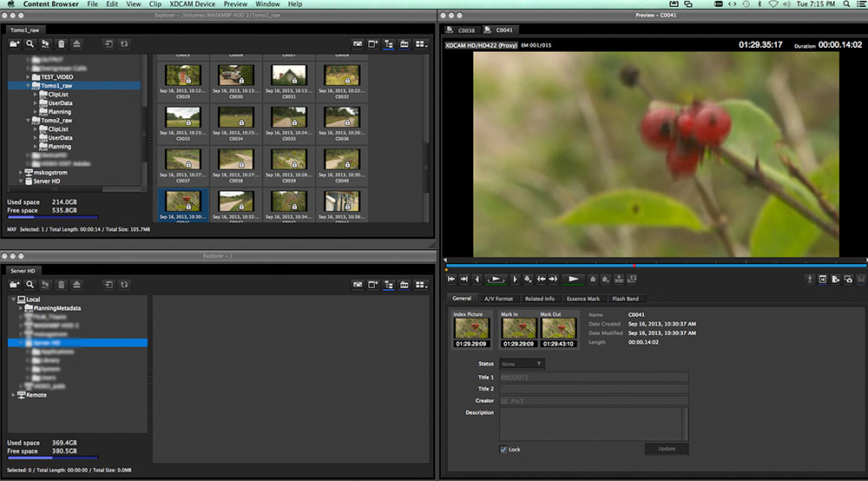Expand the Remote tree node

coord(13,395)
